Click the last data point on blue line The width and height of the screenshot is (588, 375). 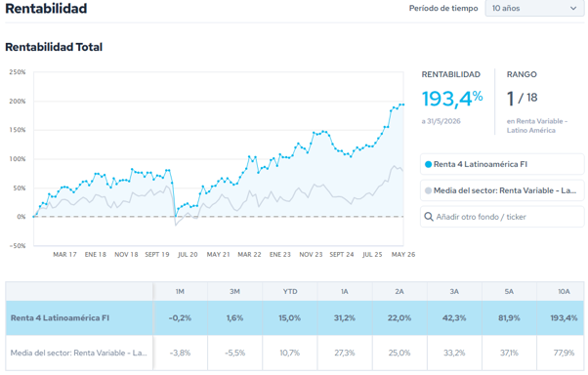(402, 104)
